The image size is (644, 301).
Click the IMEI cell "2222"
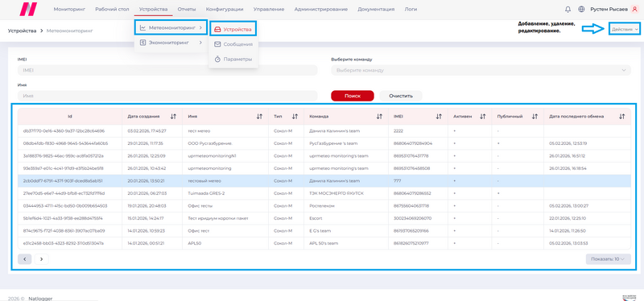tap(418, 131)
